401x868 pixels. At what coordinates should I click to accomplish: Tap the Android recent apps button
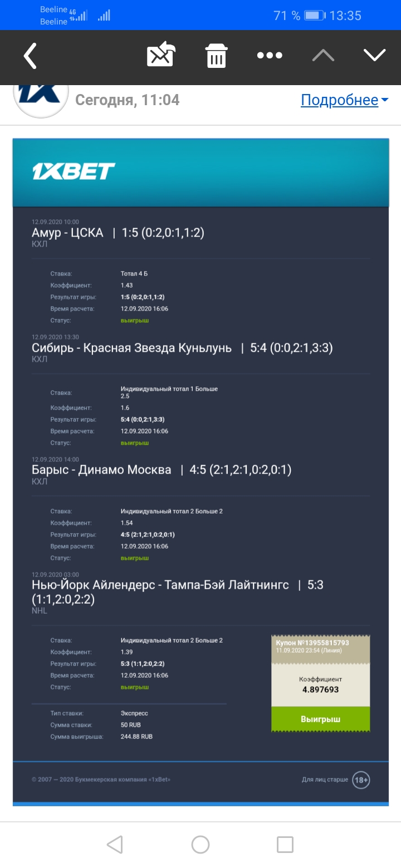tap(285, 845)
